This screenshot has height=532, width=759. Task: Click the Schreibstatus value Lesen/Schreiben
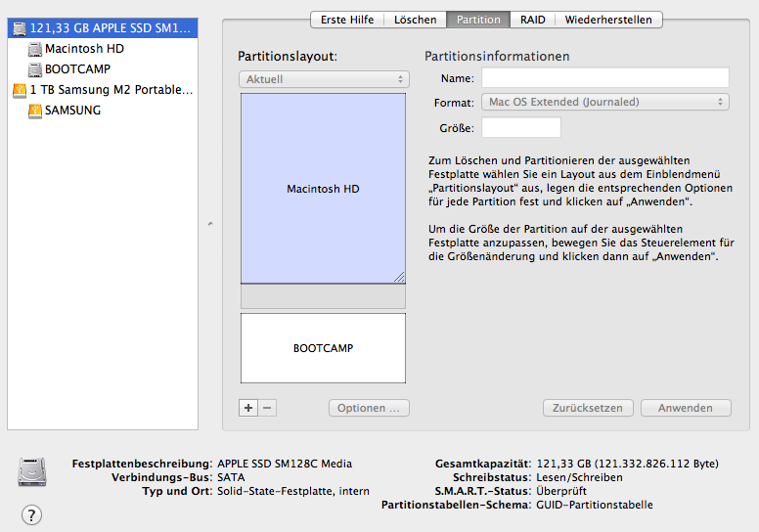[579, 477]
